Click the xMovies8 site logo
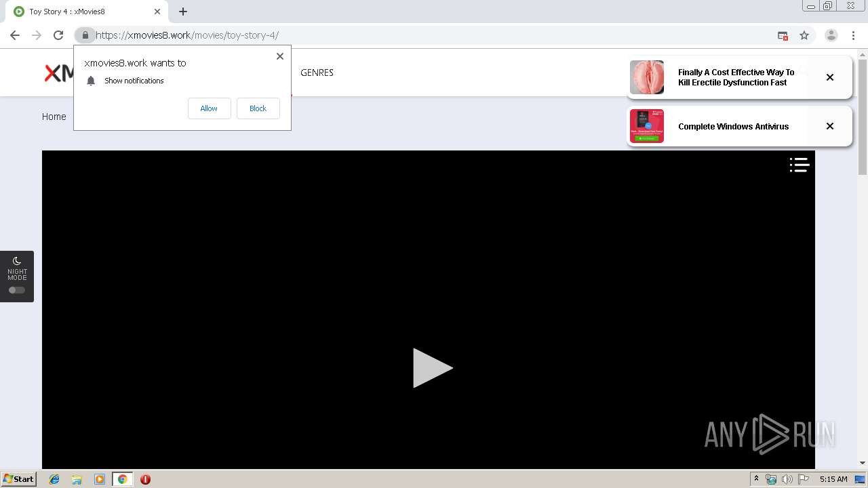 pyautogui.click(x=59, y=73)
